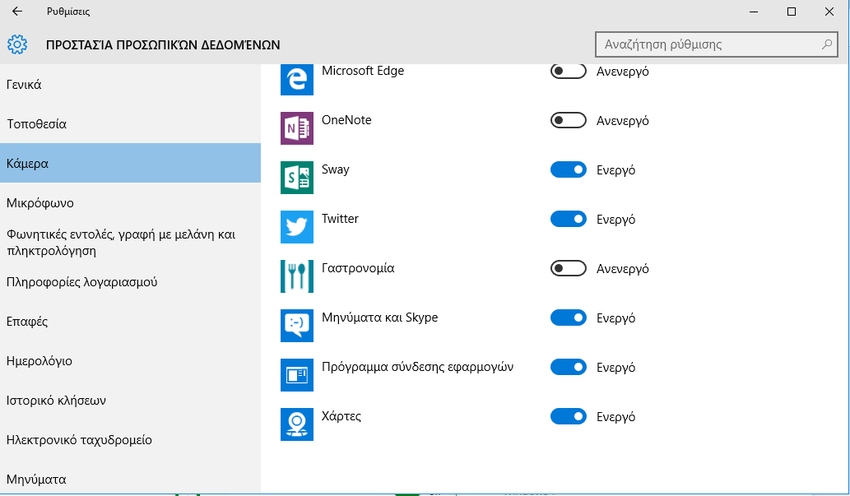Click the Χάρτες app icon
The height and width of the screenshot is (496, 850).
[x=298, y=424]
